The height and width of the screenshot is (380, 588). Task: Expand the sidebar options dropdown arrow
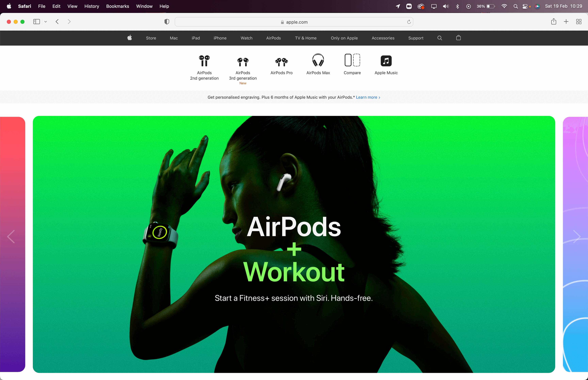(45, 22)
